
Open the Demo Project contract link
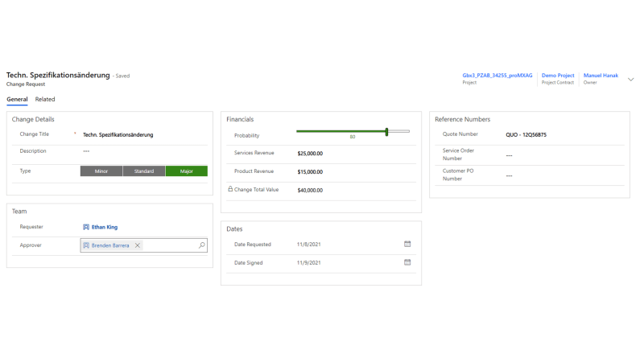(x=558, y=76)
